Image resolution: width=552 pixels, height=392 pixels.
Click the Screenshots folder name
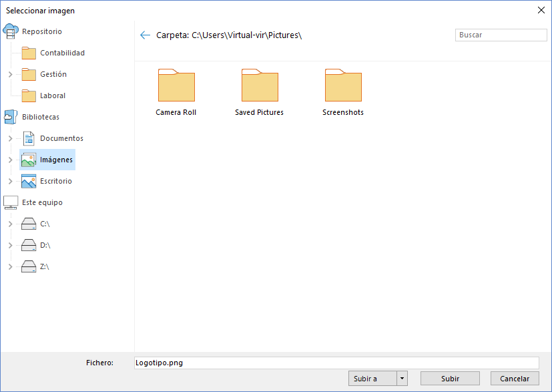pyautogui.click(x=343, y=112)
